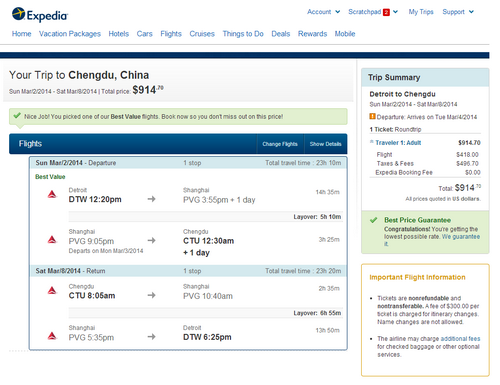Viewport: 500px width, 385px height.
Task: Open the Vacation Packages menu item
Action: pyautogui.click(x=70, y=34)
